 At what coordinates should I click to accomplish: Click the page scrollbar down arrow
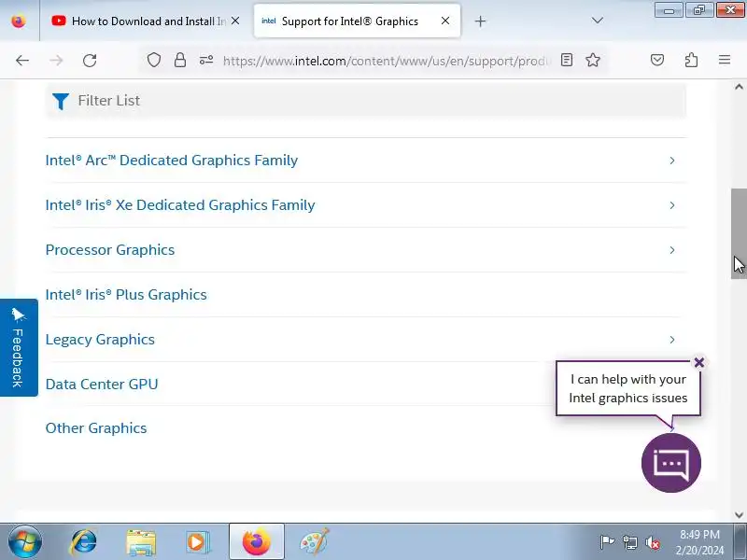tap(739, 515)
